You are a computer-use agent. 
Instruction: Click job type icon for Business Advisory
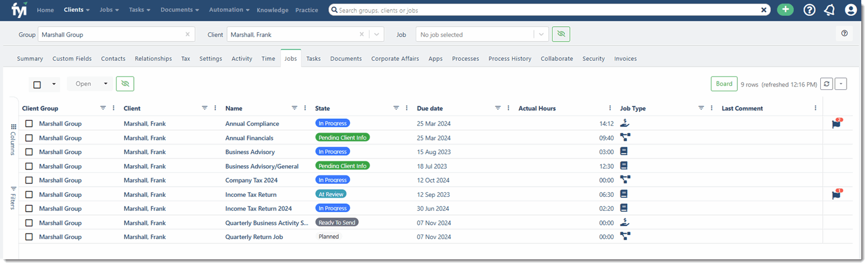click(x=623, y=151)
